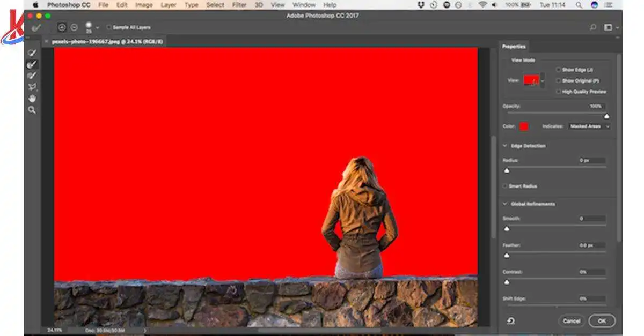Enable the Sample All Layers checkbox

coord(109,27)
